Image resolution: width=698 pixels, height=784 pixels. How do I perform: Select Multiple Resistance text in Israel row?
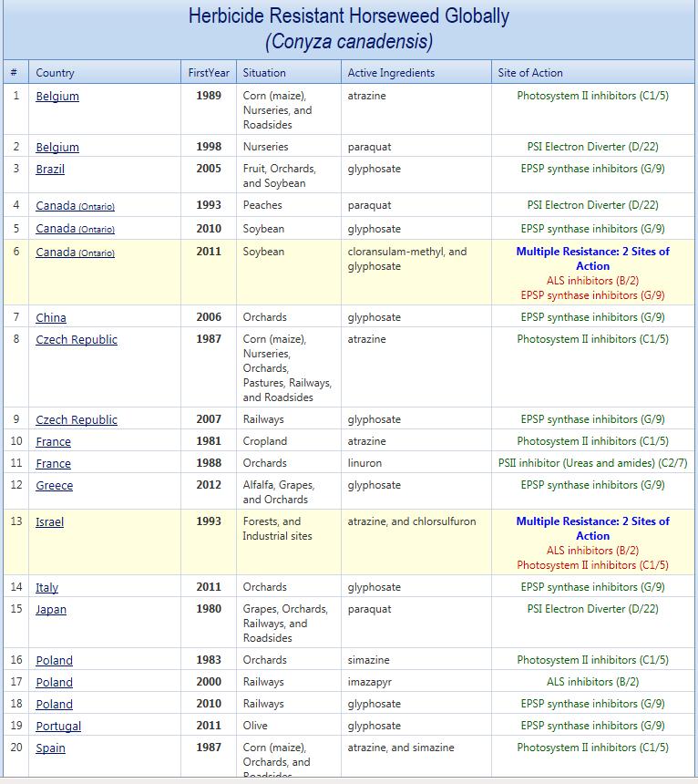point(592,529)
